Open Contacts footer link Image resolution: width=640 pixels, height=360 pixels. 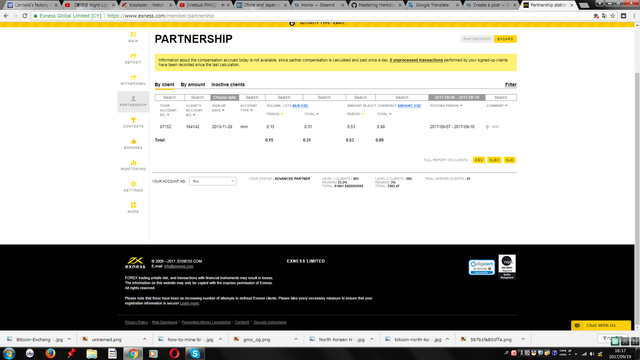pos(242,322)
